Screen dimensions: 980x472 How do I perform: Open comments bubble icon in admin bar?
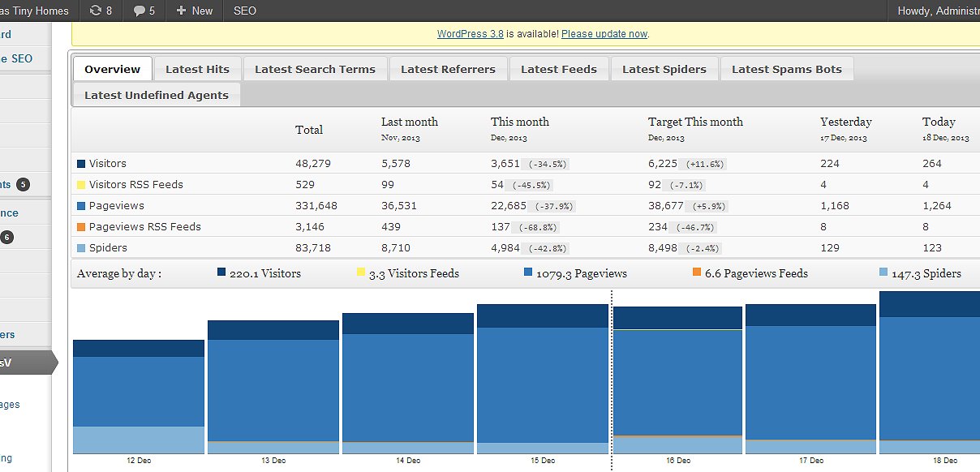(140, 11)
